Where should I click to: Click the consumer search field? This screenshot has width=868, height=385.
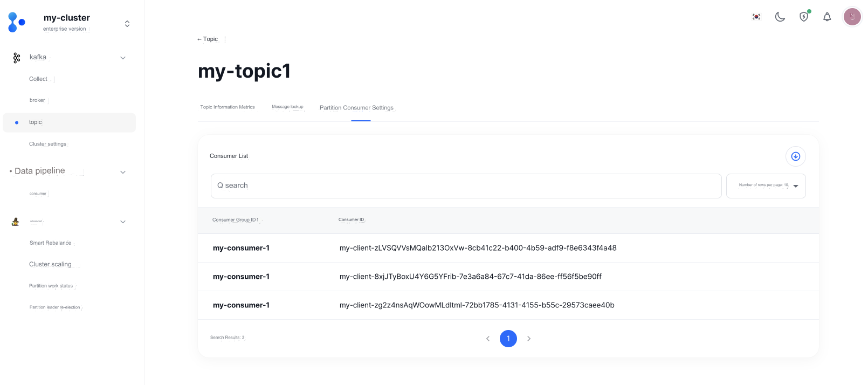tap(466, 186)
